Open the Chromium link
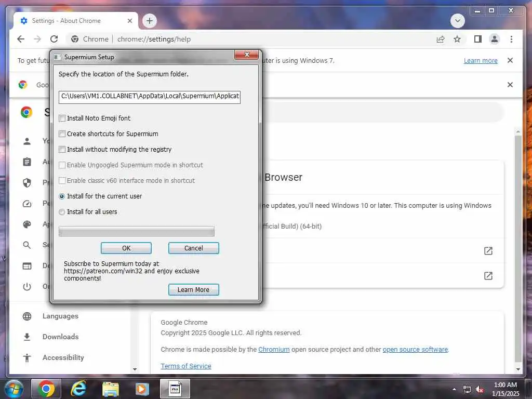Viewport: 532px width, 399px height. click(274, 350)
